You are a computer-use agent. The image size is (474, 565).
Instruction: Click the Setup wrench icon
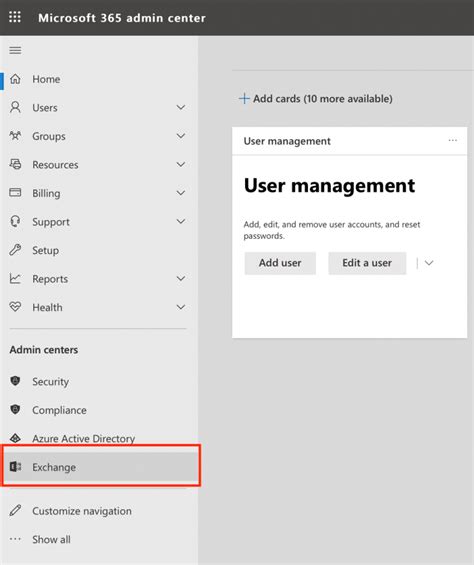coord(15,250)
